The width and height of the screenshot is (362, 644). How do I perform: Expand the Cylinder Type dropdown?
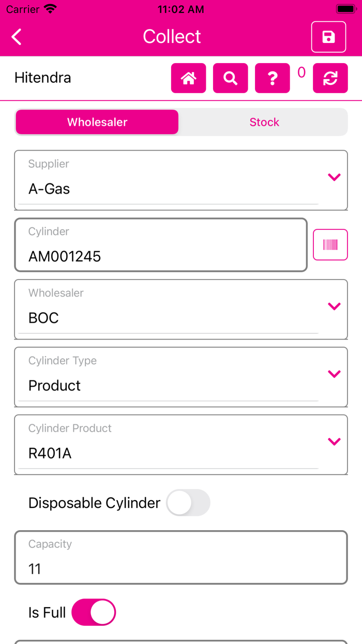(x=334, y=374)
